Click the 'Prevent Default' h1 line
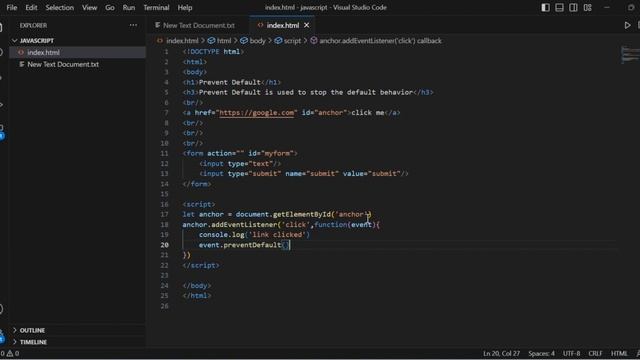640x360 pixels. pyautogui.click(x=231, y=82)
